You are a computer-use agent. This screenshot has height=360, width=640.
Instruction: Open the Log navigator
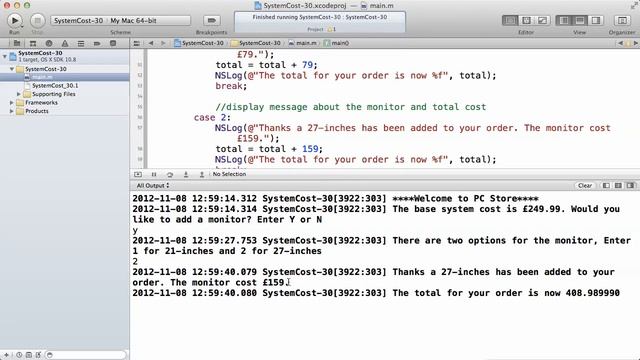coord(113,43)
